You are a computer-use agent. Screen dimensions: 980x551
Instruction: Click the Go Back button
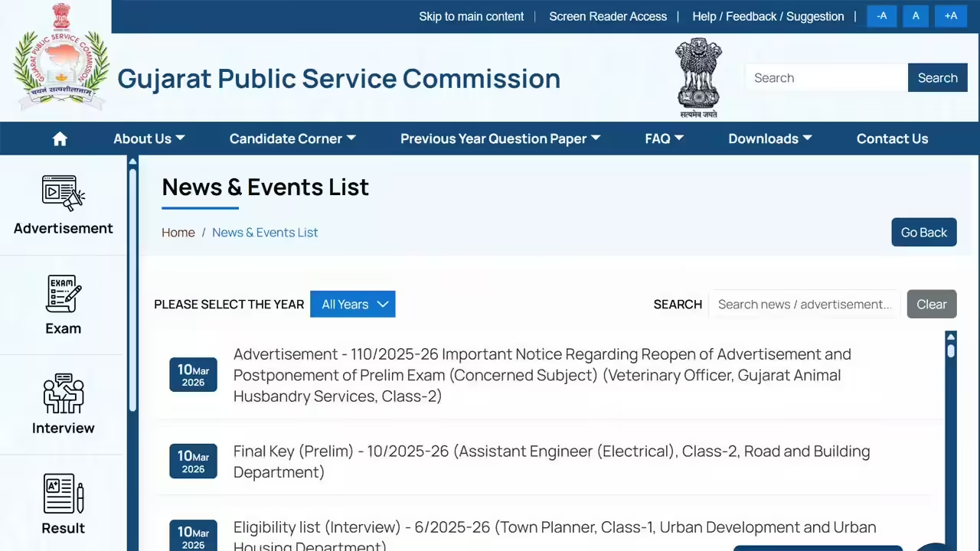tap(923, 232)
